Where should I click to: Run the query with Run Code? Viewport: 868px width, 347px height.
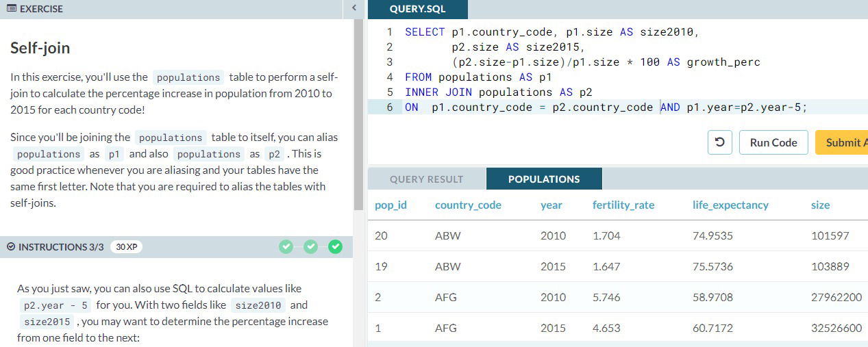click(x=773, y=142)
